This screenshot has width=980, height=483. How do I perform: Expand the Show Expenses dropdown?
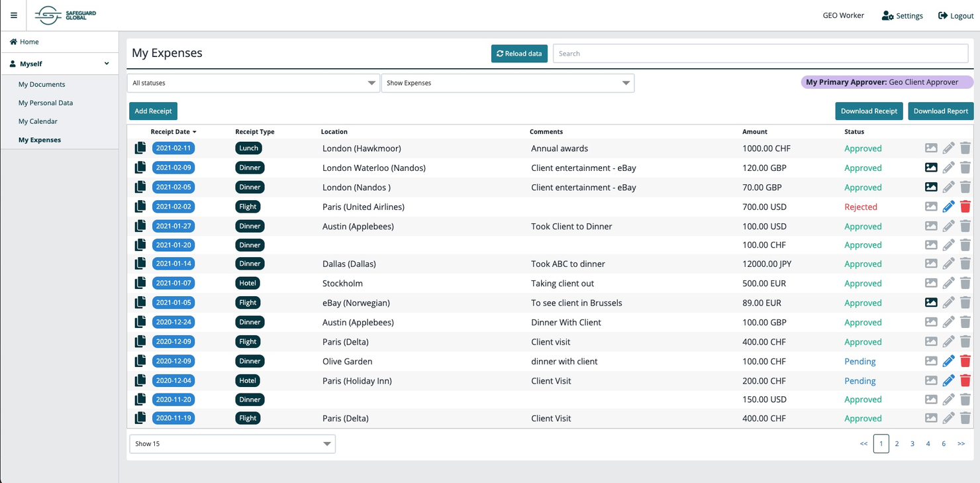507,83
